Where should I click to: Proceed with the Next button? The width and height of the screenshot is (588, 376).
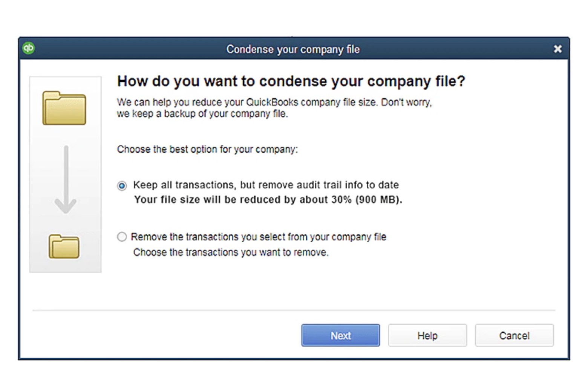[341, 335]
